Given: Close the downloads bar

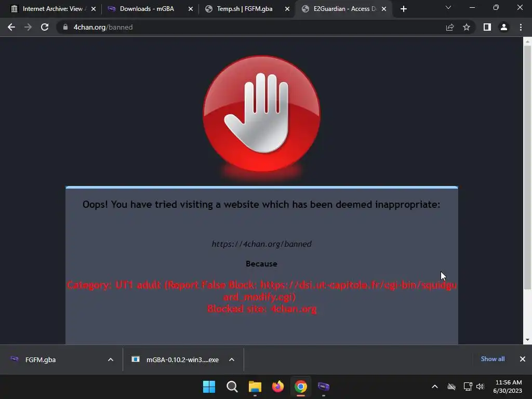Looking at the screenshot, I should click(523, 359).
